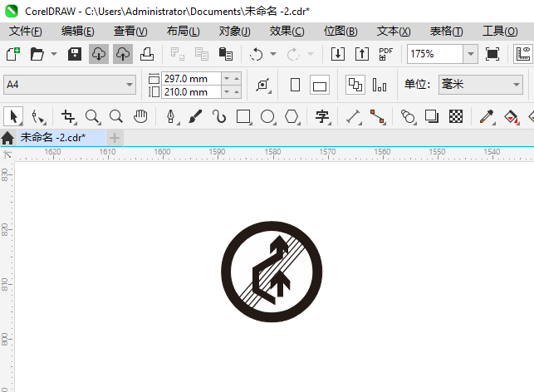Open the 175% zoom level dropdown
This screenshot has width=534, height=392.
pyautogui.click(x=471, y=54)
